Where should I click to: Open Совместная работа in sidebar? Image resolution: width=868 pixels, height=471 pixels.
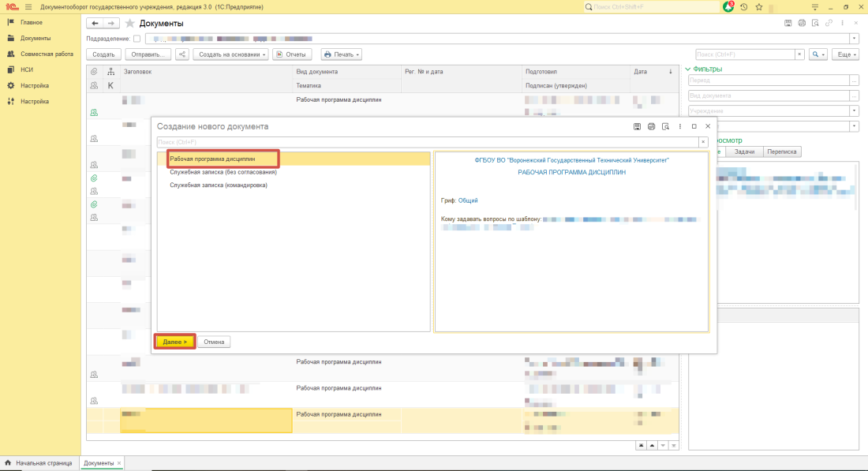click(x=47, y=54)
